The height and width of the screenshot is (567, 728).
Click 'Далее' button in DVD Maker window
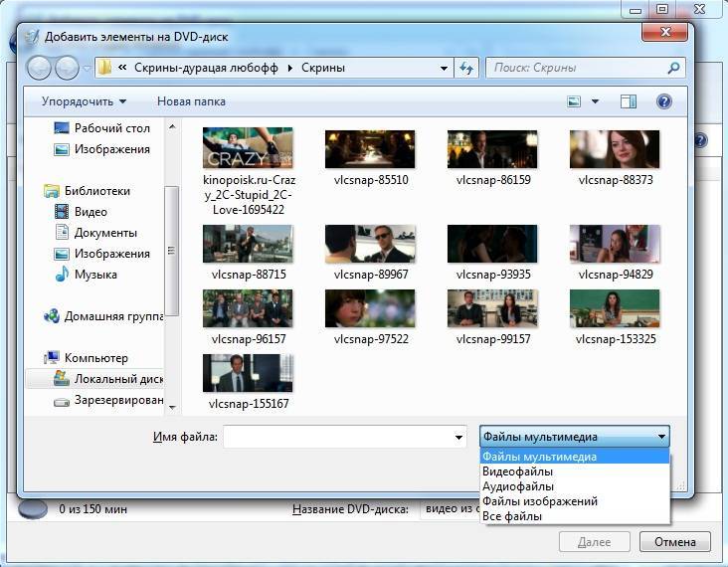[x=595, y=542]
